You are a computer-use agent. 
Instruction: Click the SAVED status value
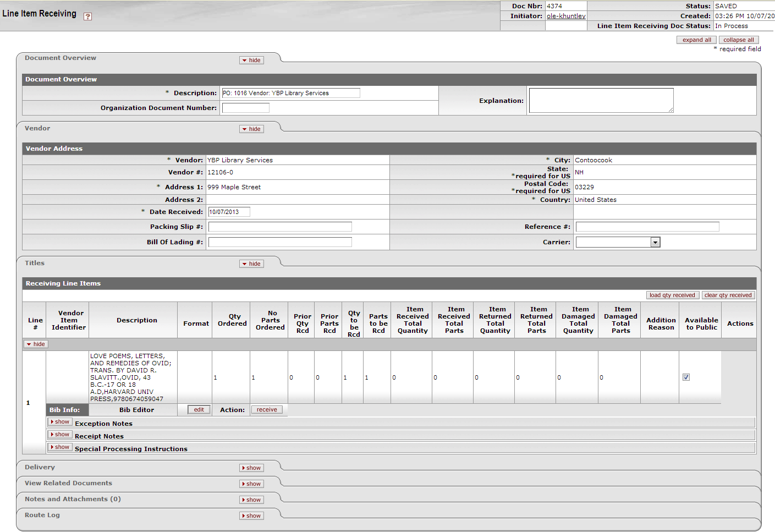[725, 6]
